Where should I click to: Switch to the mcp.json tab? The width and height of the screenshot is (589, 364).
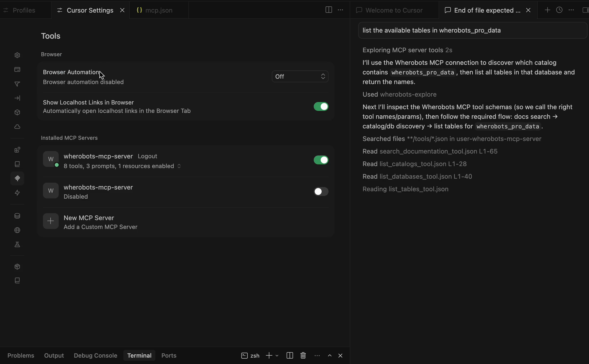click(x=160, y=10)
